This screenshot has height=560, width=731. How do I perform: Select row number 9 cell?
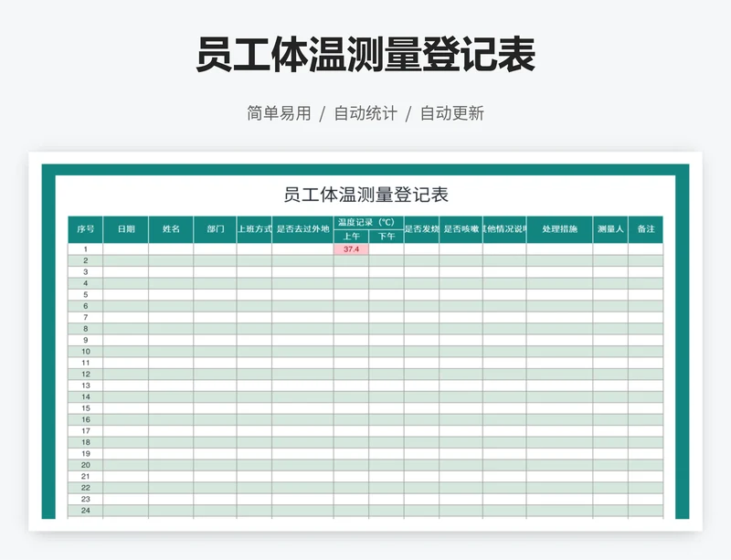85,341
